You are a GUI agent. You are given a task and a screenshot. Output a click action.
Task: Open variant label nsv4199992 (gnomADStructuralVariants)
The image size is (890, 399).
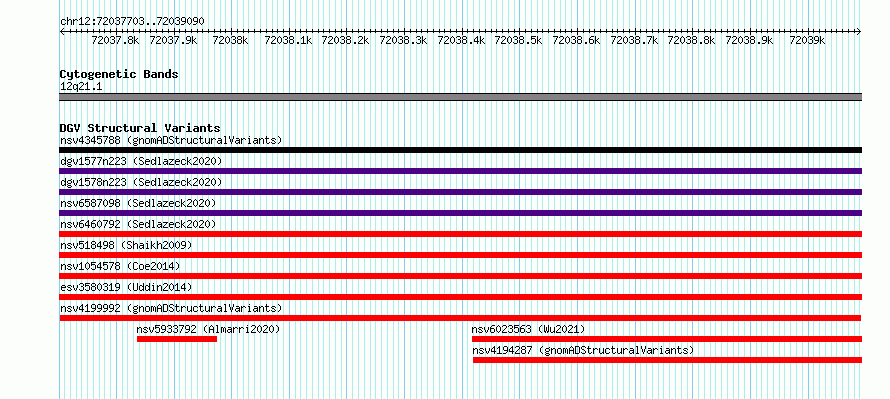(x=171, y=308)
